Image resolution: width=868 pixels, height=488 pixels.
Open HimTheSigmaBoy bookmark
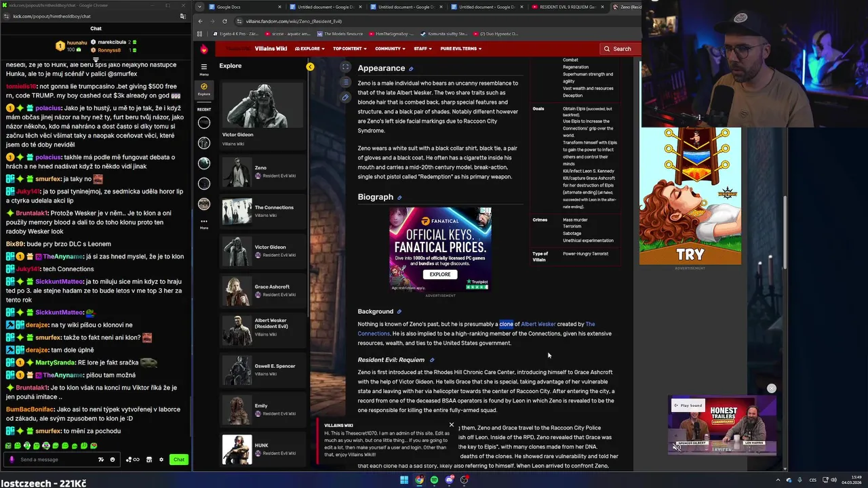tap(391, 34)
